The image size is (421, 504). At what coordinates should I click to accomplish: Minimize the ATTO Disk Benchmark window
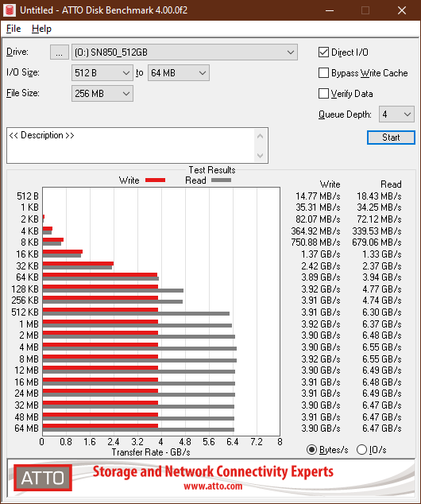pyautogui.click(x=329, y=10)
